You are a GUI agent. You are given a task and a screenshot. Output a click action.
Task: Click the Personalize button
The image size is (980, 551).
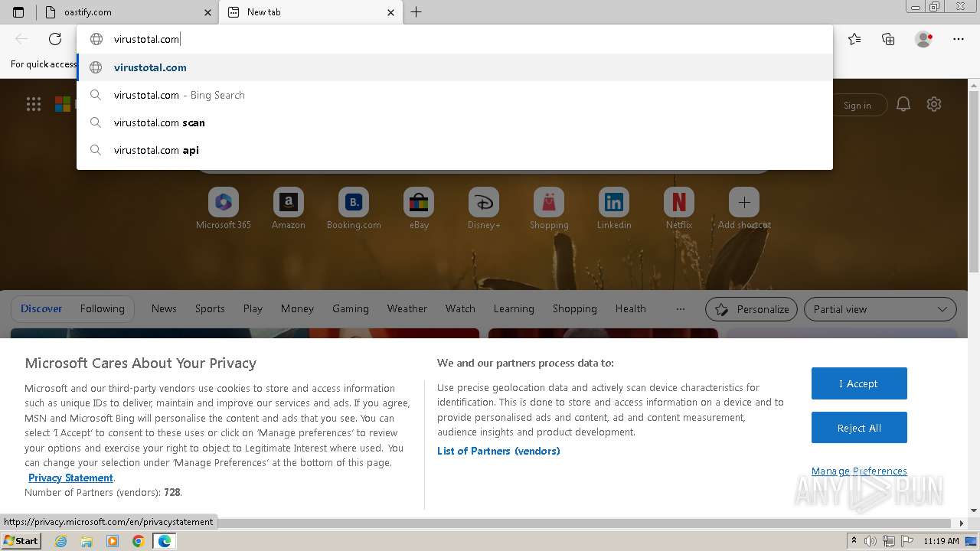(x=751, y=309)
